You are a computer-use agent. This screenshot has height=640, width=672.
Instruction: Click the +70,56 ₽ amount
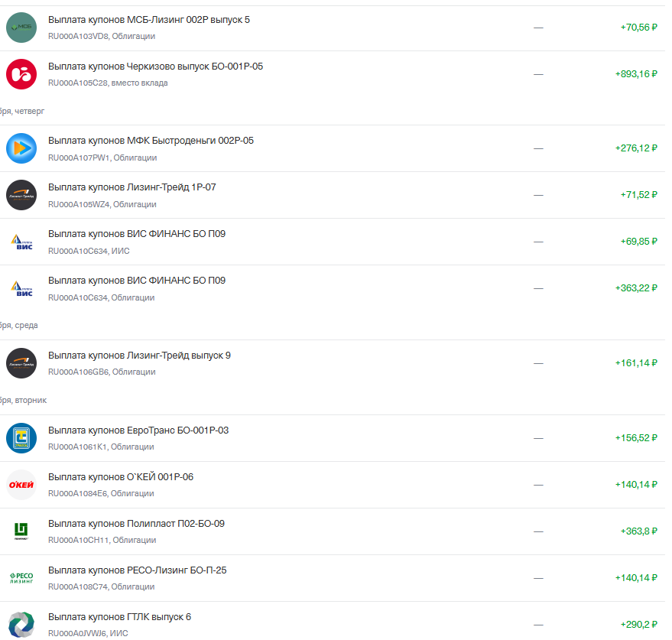pyautogui.click(x=638, y=28)
